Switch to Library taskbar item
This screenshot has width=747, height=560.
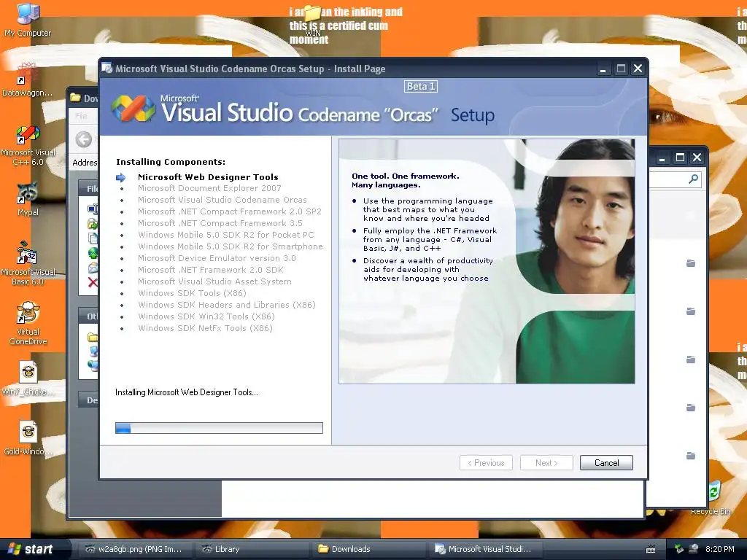click(252, 549)
